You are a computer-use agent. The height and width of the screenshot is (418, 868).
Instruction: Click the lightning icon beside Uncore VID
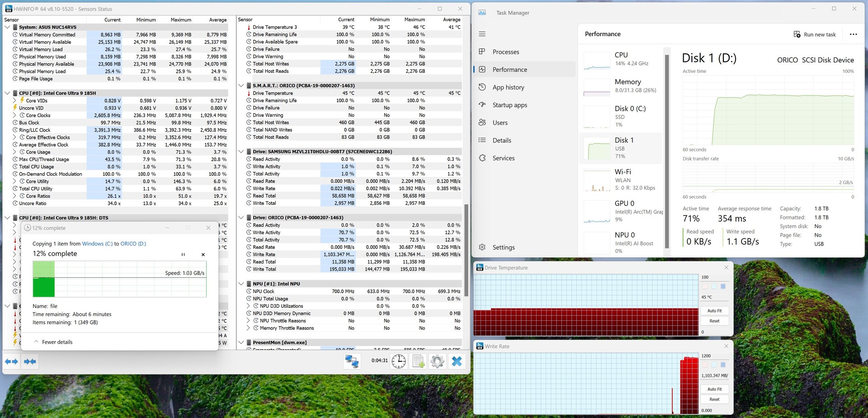[15, 108]
